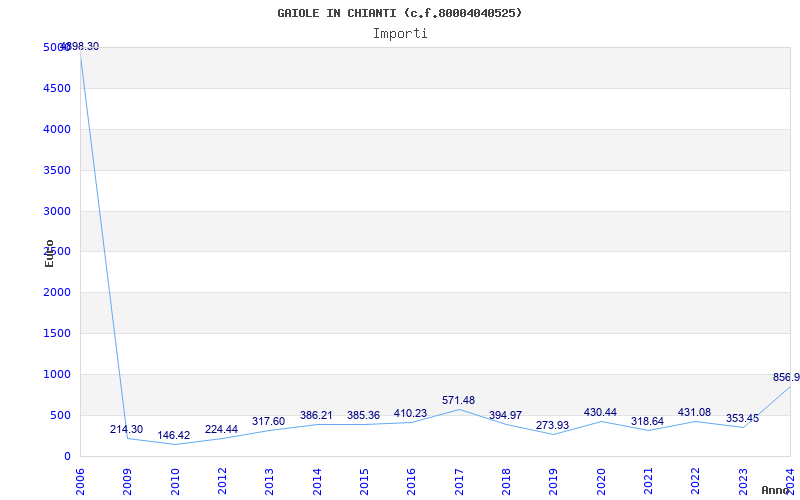Image resolution: width=800 pixels, height=500 pixels.
Task: Click y-axis value 1000
Action: click(57, 374)
